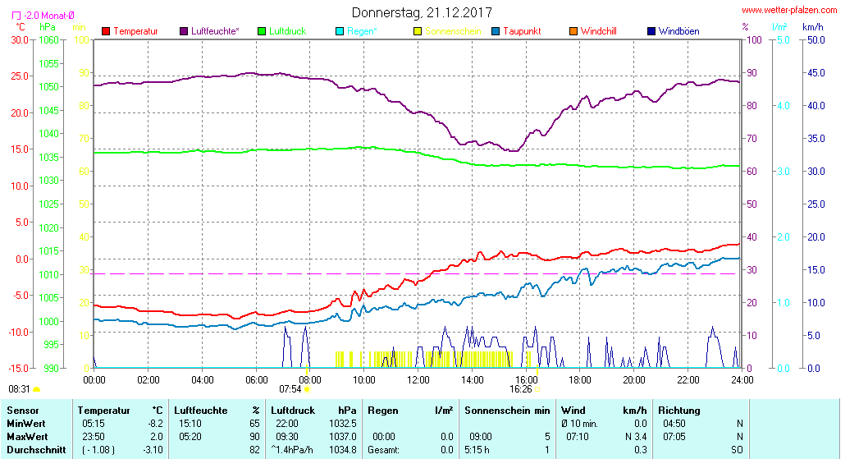Click the sun icon beside 08:31
Viewport: 868px width, 459px height.
(x=37, y=390)
